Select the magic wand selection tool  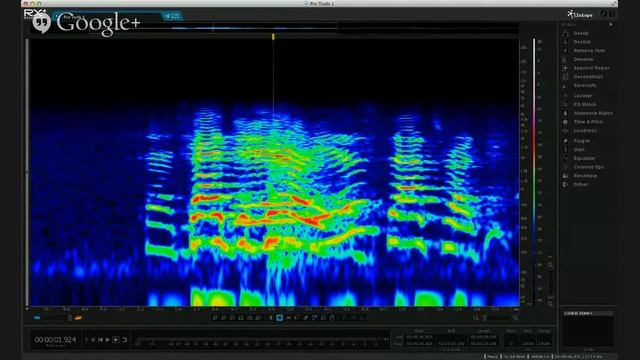pos(315,318)
